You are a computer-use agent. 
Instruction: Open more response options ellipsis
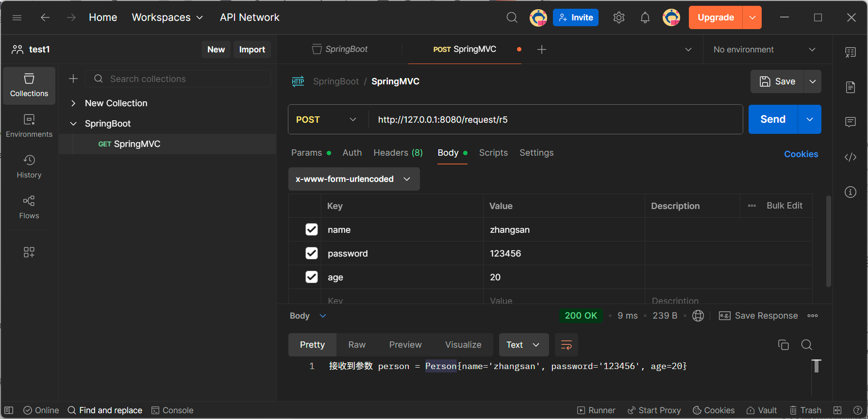point(813,316)
